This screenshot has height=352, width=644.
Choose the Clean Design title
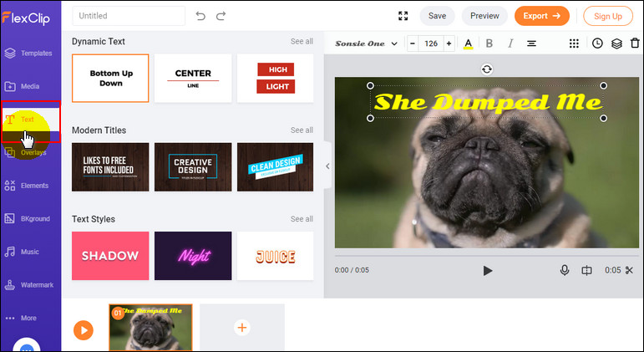275,167
